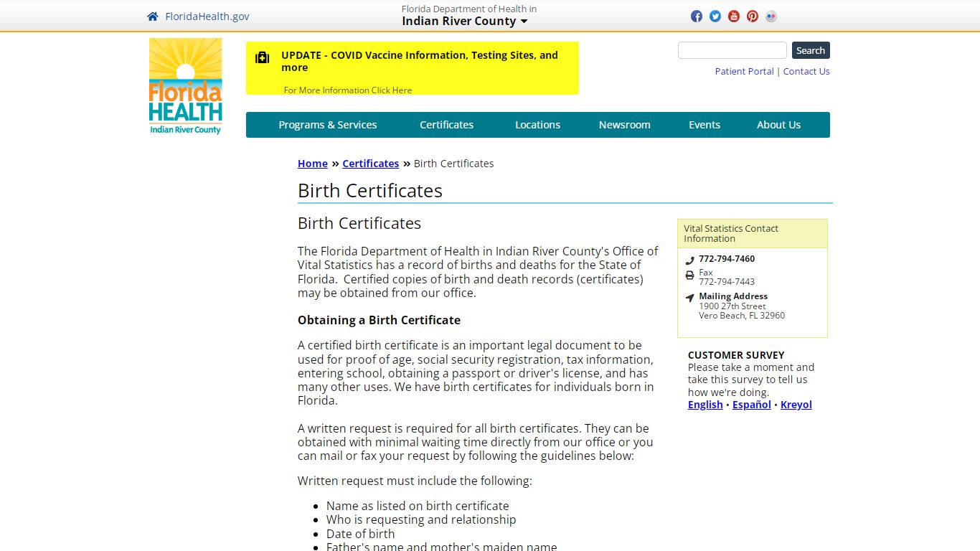Take the customer survey in English
Viewport: 980px width, 551px height.
coord(705,405)
